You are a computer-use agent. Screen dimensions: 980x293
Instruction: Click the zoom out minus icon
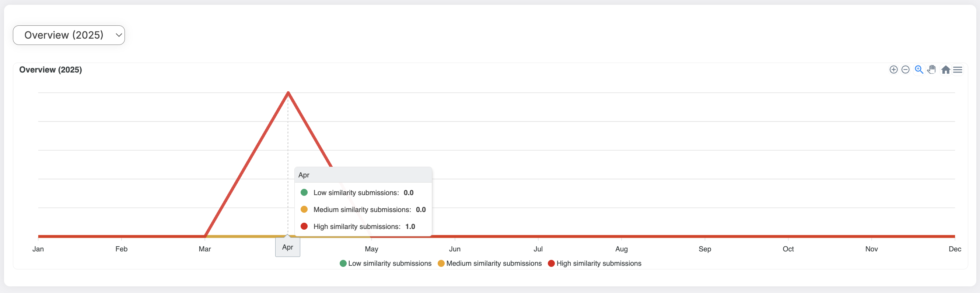906,70
